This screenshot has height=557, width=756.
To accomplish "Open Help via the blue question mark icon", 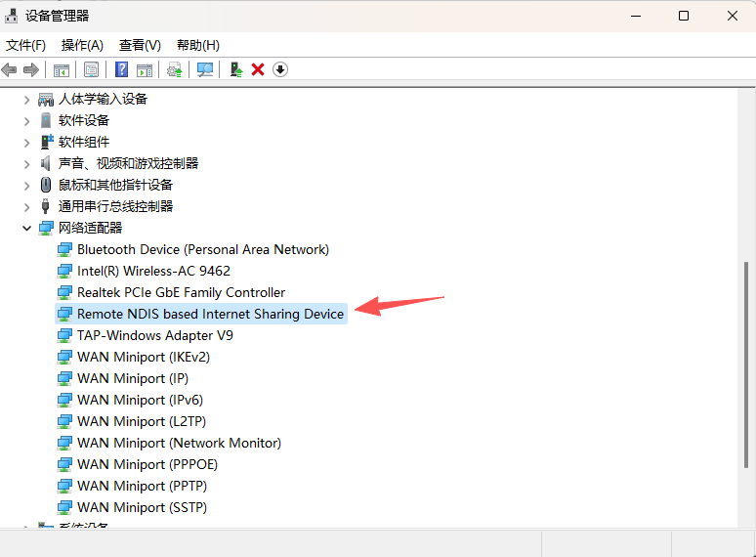I will coord(121,70).
